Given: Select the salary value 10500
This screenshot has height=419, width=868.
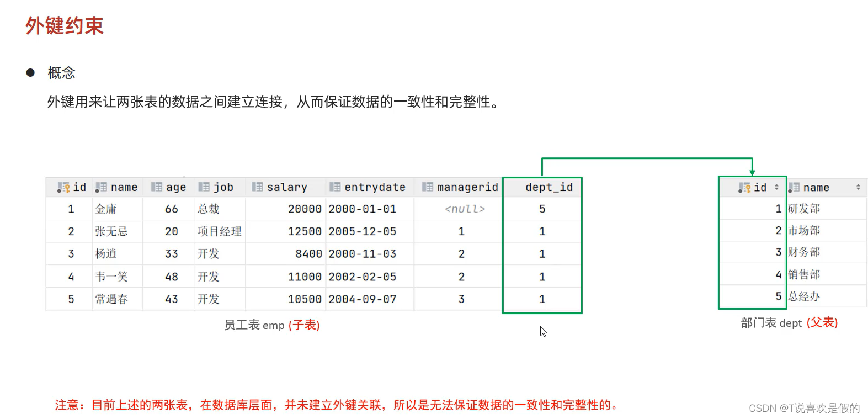Looking at the screenshot, I should tap(305, 299).
